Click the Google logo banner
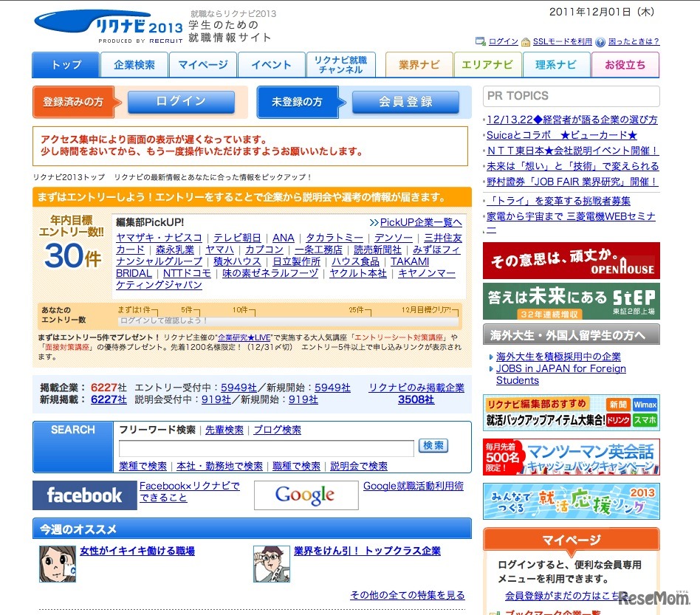The image size is (700, 615). (x=306, y=495)
